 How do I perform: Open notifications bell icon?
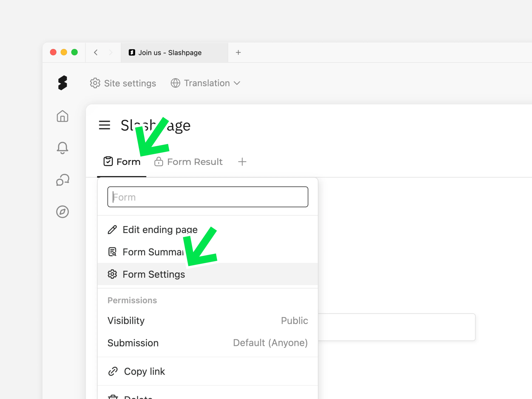click(x=63, y=148)
